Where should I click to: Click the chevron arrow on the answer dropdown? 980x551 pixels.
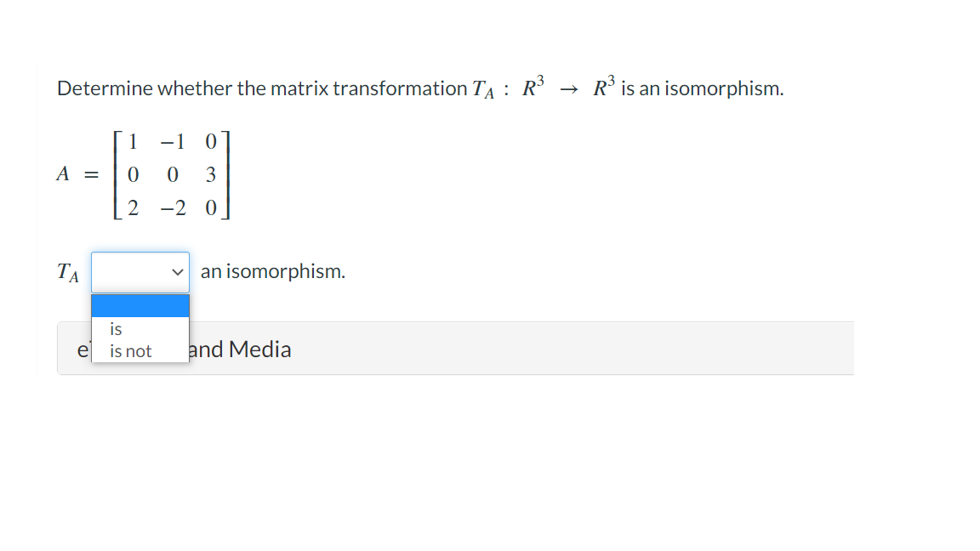click(178, 271)
